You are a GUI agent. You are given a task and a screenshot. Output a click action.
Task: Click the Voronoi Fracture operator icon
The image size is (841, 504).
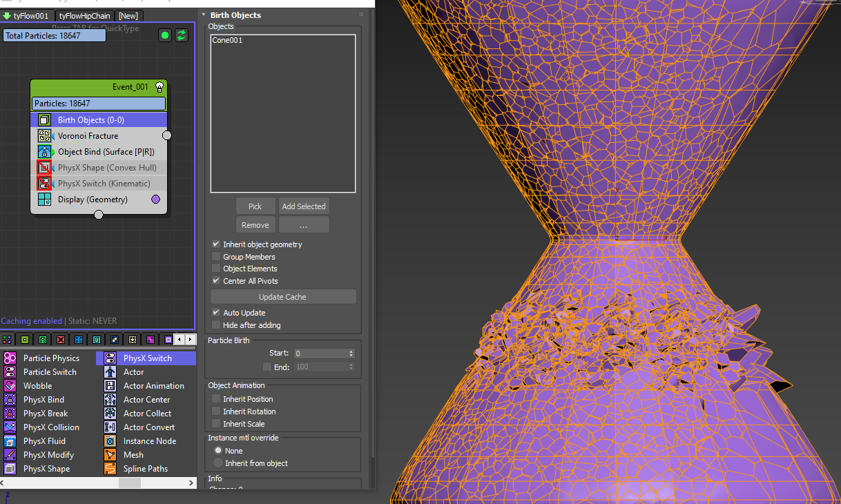(44, 136)
